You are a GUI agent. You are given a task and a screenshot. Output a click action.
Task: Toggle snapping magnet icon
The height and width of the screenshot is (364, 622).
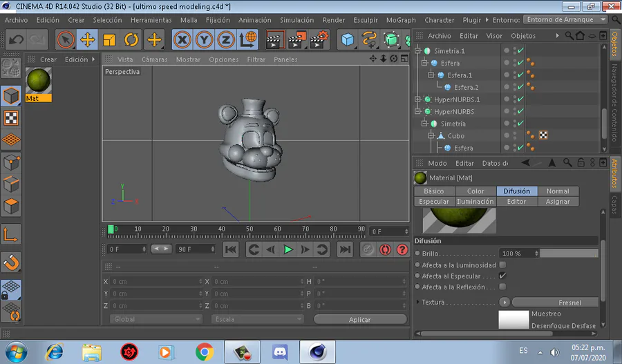11,262
